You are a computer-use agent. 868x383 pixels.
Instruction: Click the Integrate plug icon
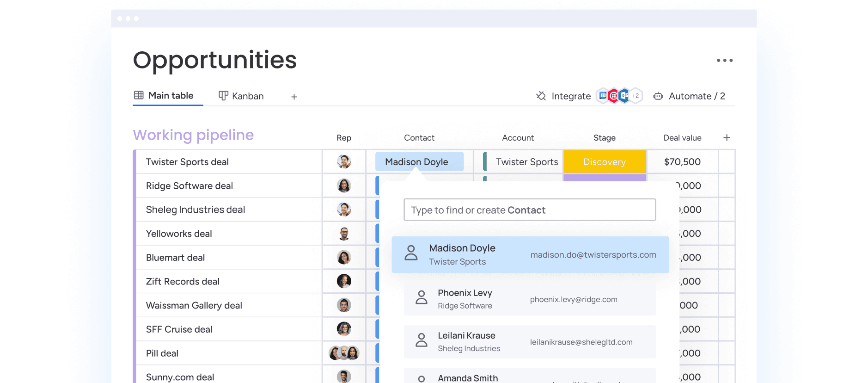coord(541,96)
